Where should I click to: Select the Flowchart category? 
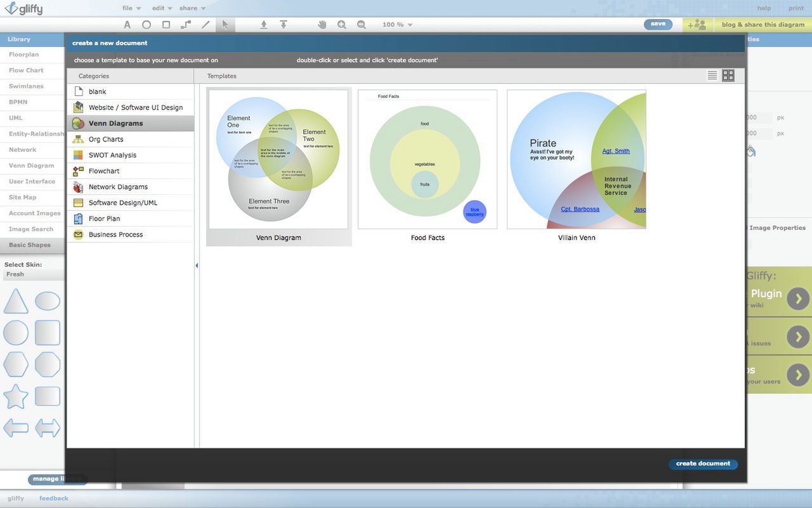tap(131, 171)
